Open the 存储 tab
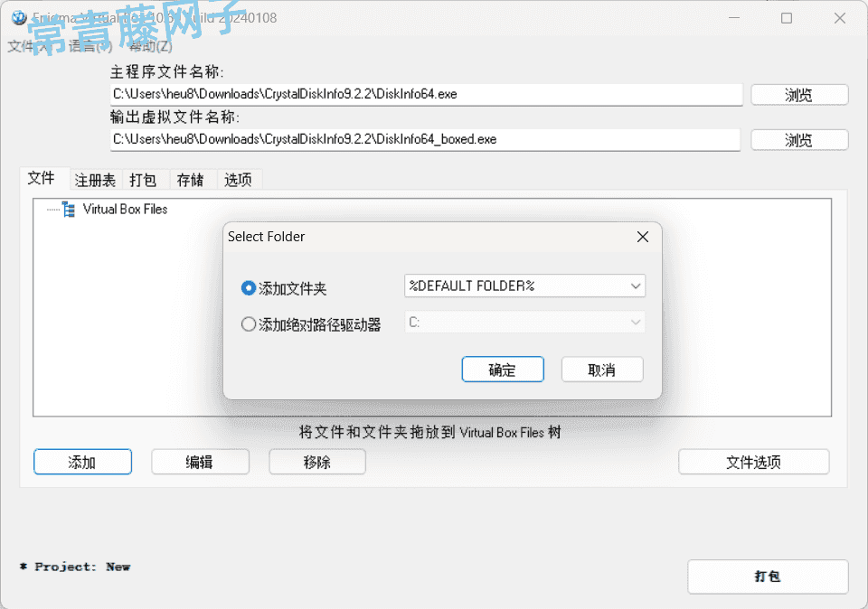 [x=190, y=180]
